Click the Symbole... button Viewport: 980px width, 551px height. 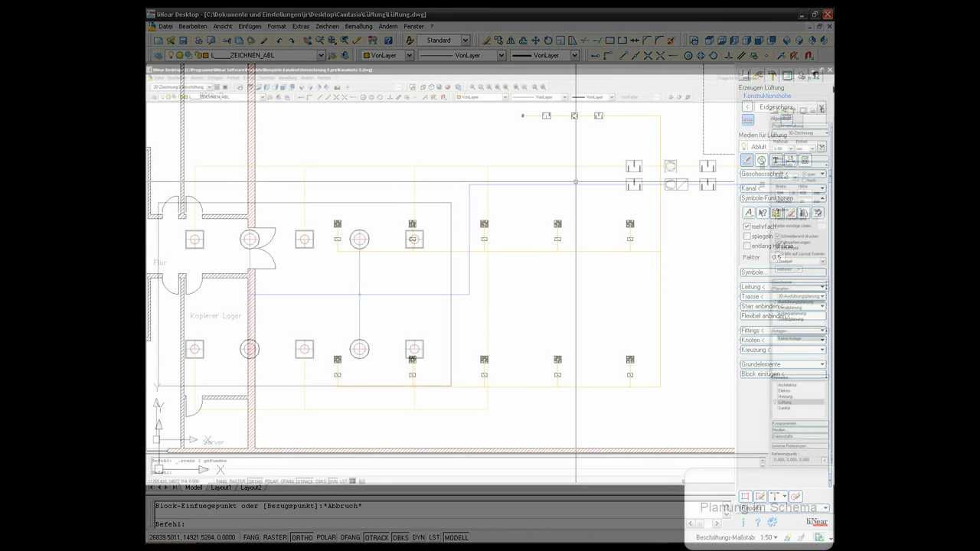[782, 272]
